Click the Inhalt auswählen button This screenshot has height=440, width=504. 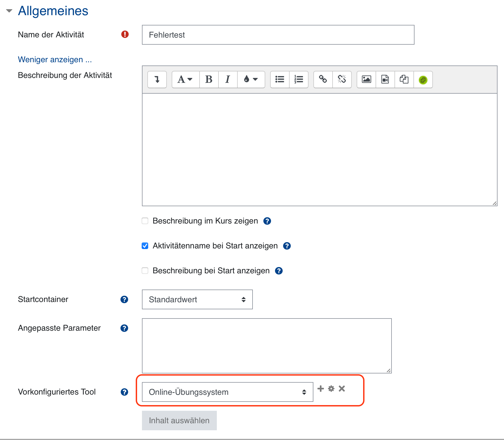coord(179,421)
